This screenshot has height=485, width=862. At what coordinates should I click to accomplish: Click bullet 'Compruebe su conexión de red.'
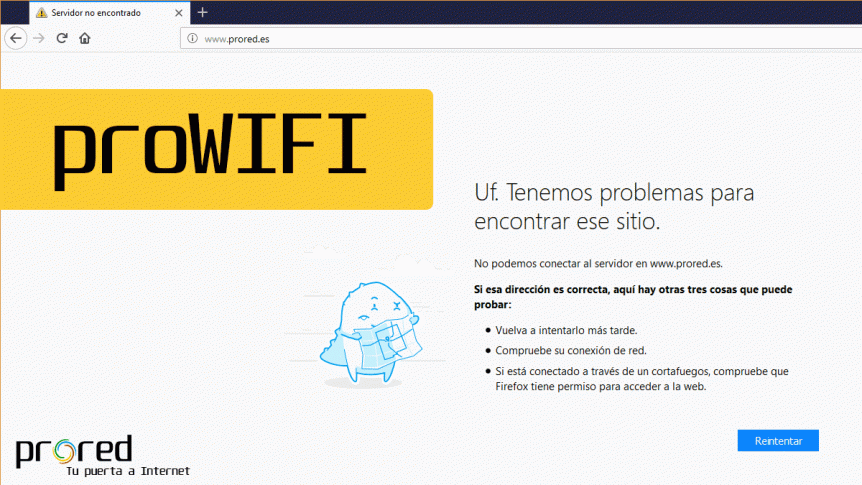571,351
